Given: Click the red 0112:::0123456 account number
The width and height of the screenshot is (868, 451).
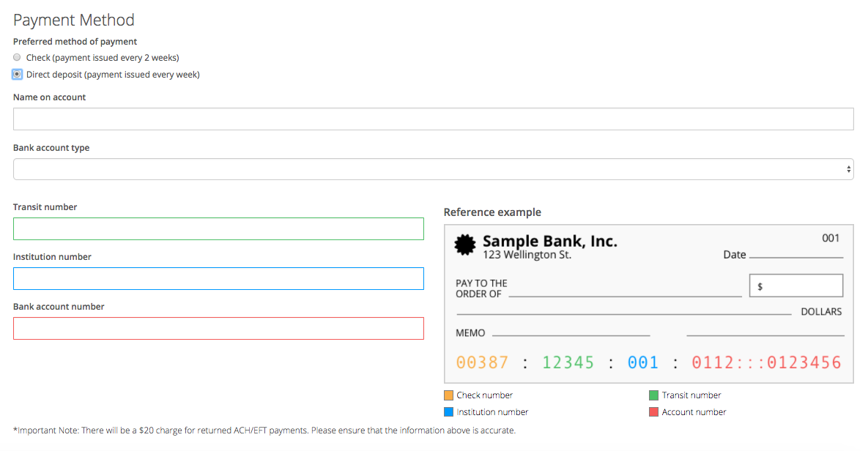Looking at the screenshot, I should point(767,362).
